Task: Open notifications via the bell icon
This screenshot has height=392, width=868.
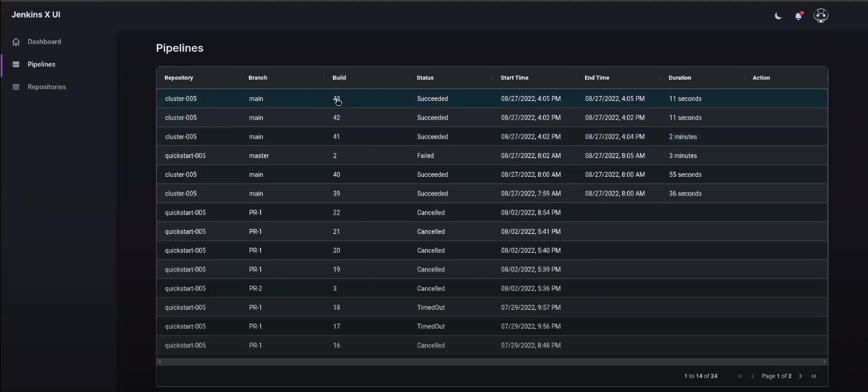Action: pyautogui.click(x=798, y=16)
